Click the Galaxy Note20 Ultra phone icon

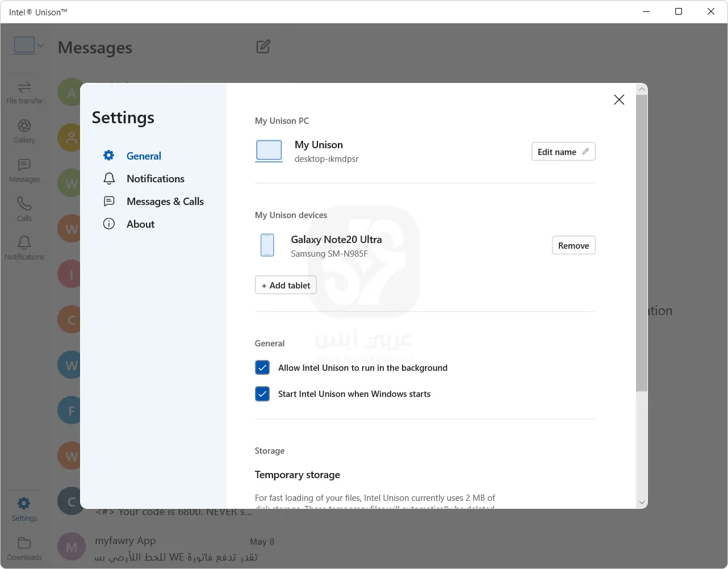point(267,245)
